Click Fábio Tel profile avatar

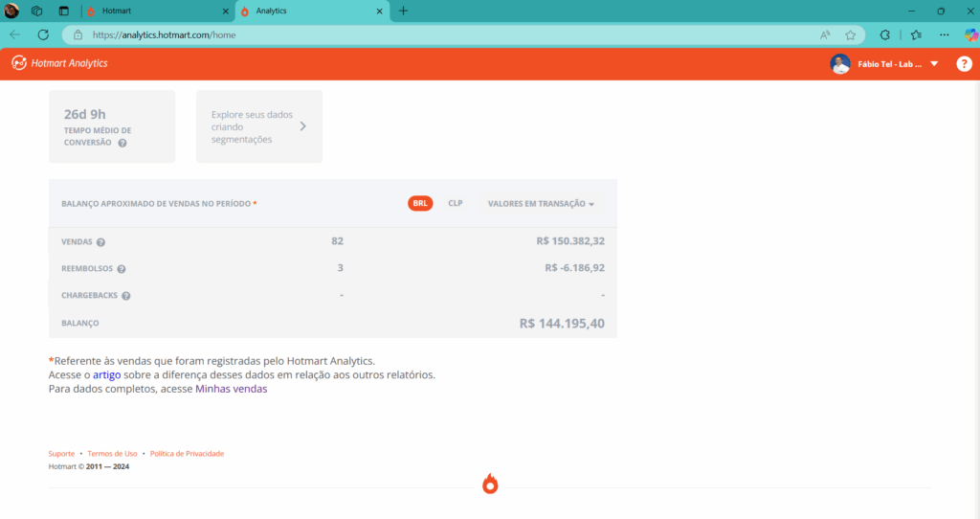click(x=840, y=64)
